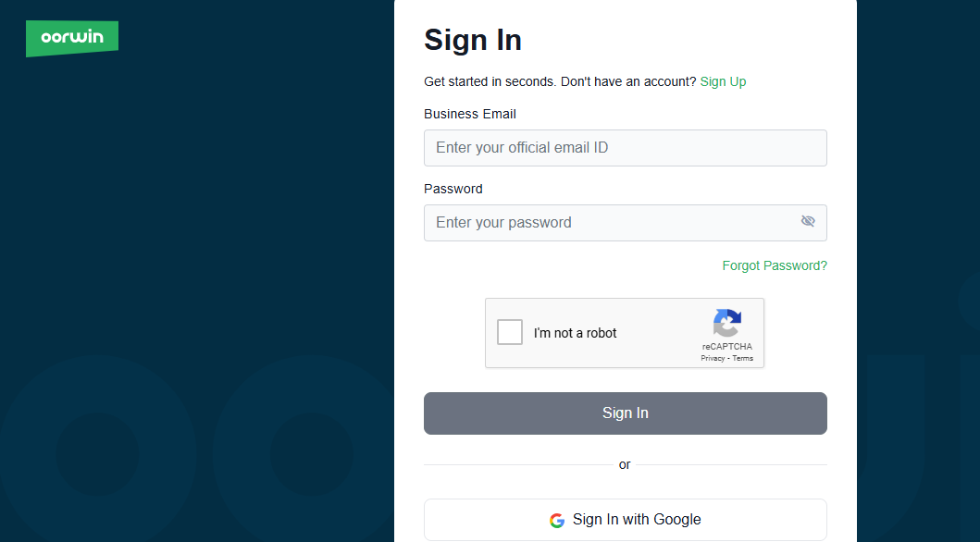Open the Sign Up page
The image size is (980, 542).
click(x=723, y=81)
